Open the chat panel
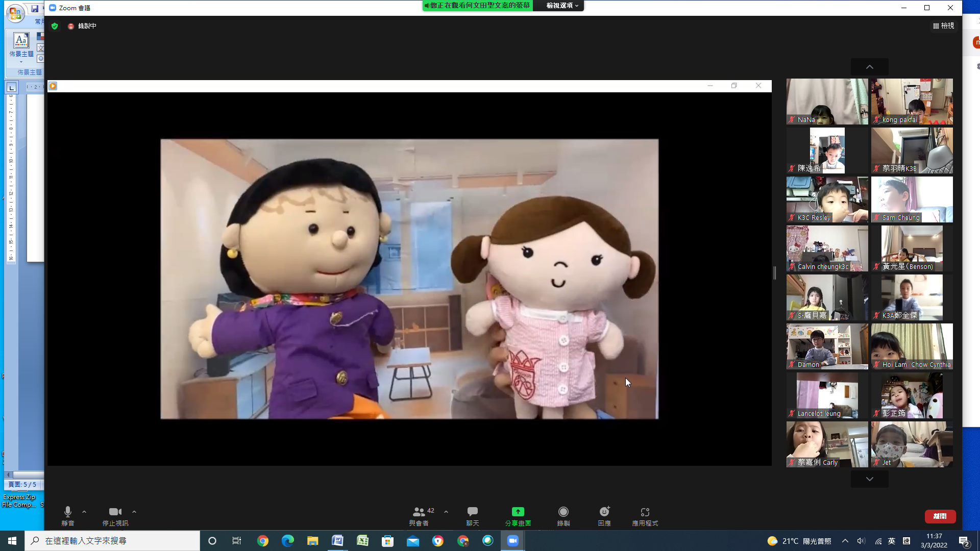The image size is (980, 551). click(x=473, y=516)
